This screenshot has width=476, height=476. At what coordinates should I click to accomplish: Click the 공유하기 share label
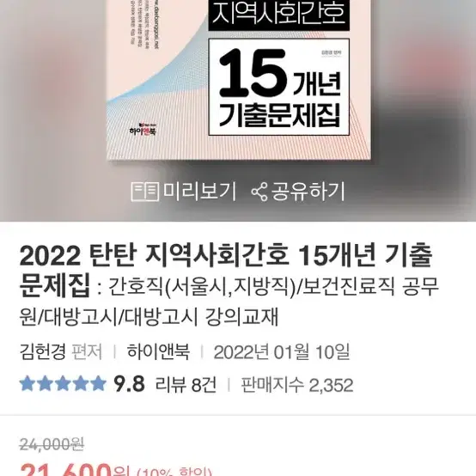point(308,192)
